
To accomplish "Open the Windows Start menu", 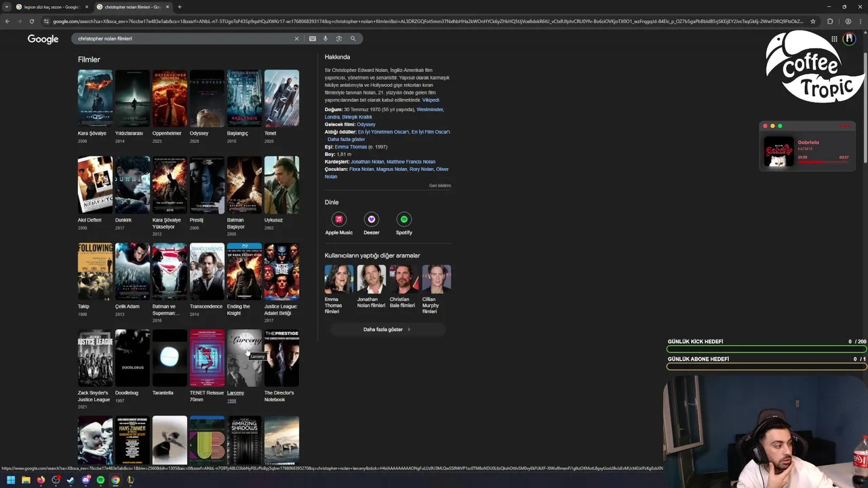I will point(10,480).
